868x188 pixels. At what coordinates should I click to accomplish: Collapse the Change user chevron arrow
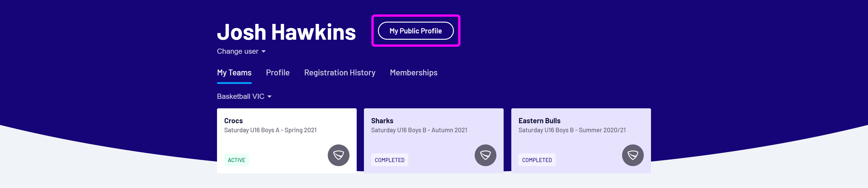(x=264, y=51)
